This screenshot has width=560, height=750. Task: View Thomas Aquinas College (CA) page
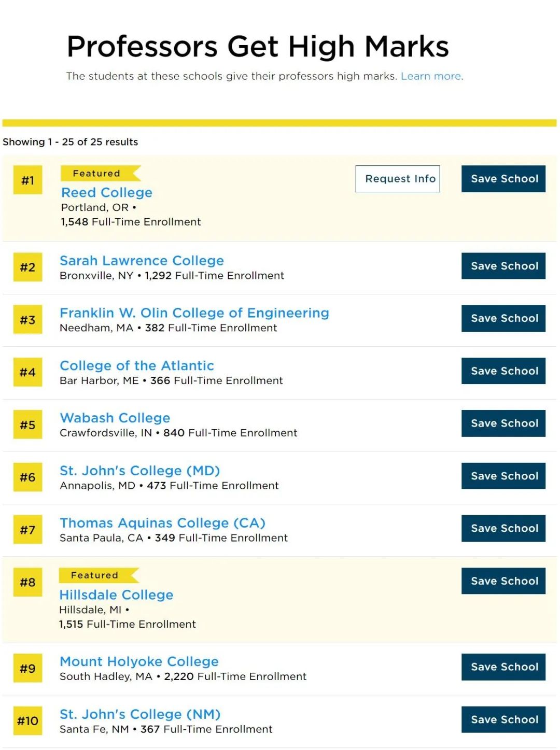[x=162, y=523]
